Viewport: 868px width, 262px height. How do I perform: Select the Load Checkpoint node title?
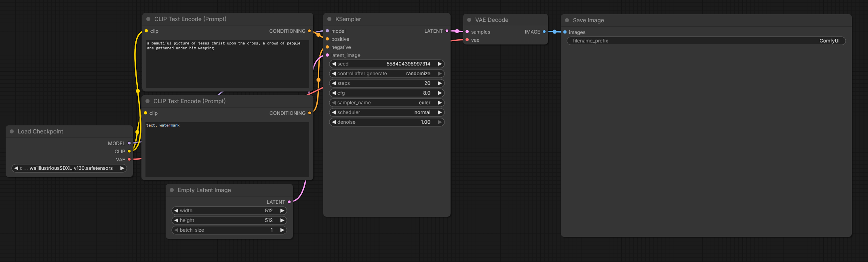[x=40, y=131]
